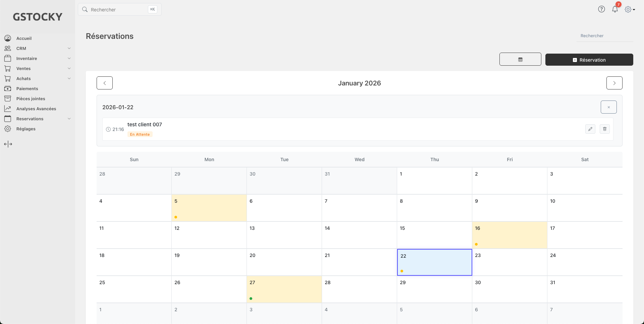Open the help question mark icon
The image size is (644, 324).
pyautogui.click(x=601, y=9)
